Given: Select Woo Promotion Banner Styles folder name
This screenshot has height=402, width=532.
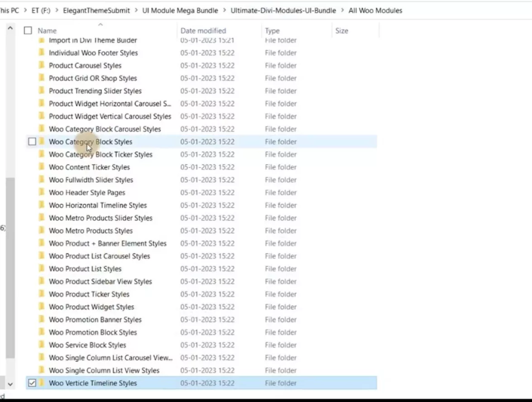Looking at the screenshot, I should click(x=95, y=320).
